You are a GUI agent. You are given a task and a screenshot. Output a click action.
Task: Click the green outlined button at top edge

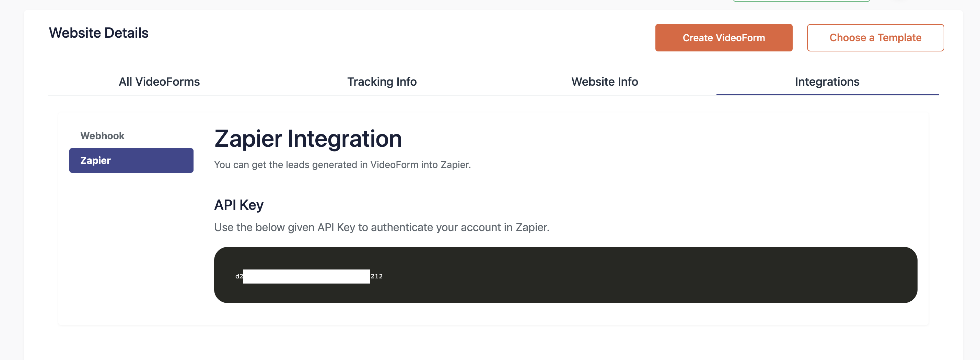click(801, 1)
